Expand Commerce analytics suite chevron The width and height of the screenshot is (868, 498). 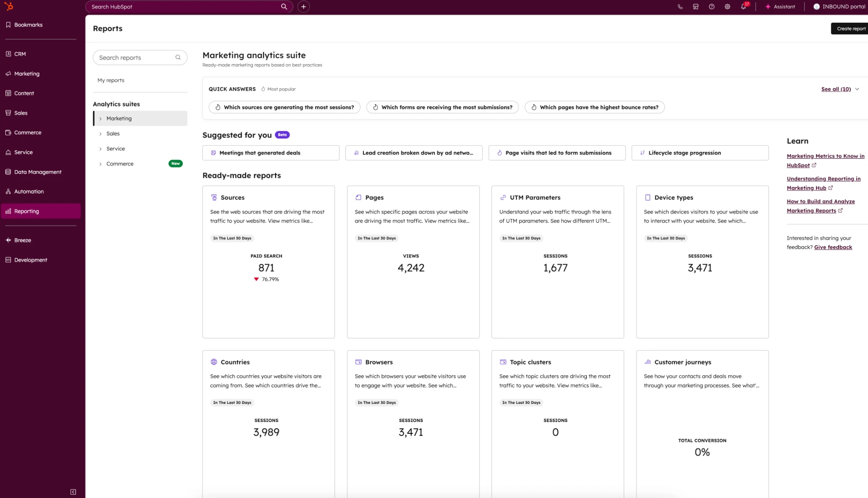point(100,164)
